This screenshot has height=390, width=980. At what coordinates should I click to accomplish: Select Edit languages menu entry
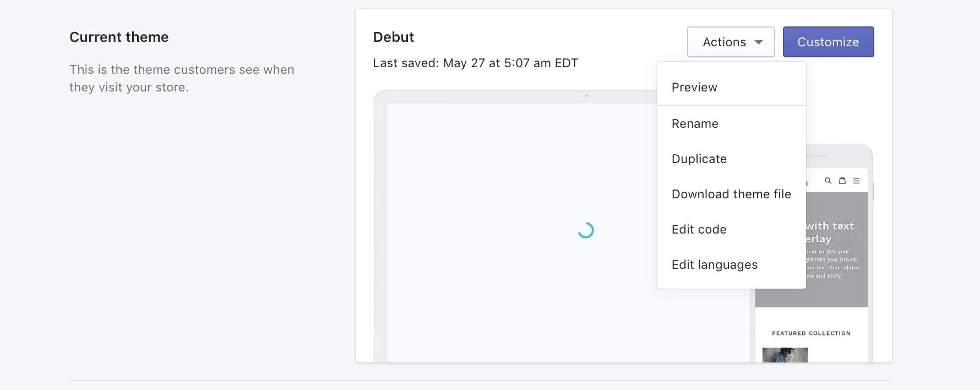(x=714, y=264)
